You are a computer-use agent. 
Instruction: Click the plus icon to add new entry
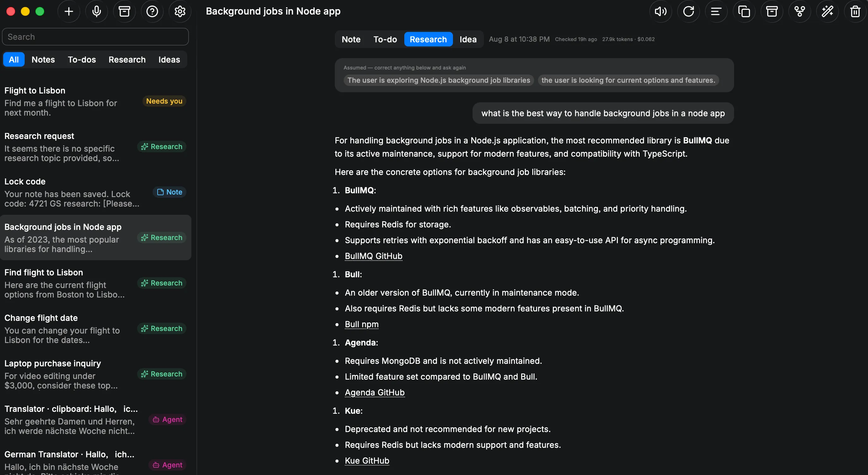pyautogui.click(x=69, y=11)
